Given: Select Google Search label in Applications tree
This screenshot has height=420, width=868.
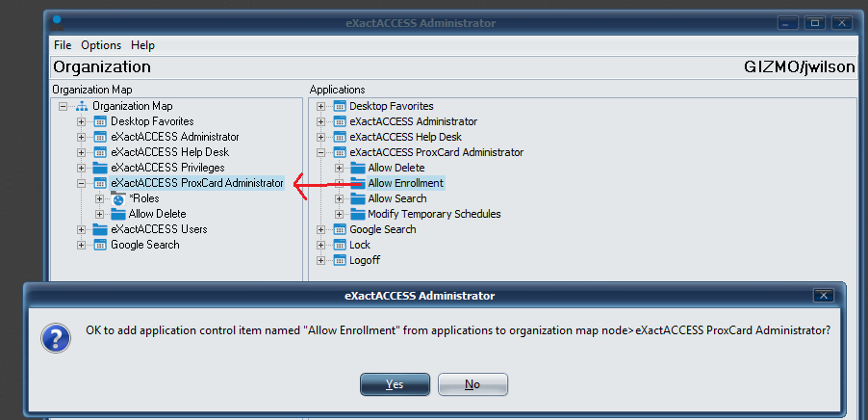Looking at the screenshot, I should pyautogui.click(x=383, y=229).
